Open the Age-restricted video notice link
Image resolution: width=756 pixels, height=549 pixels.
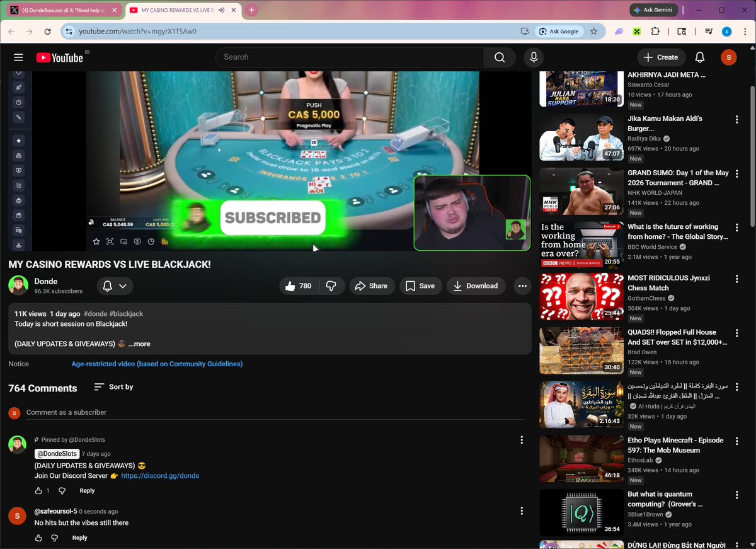point(157,364)
